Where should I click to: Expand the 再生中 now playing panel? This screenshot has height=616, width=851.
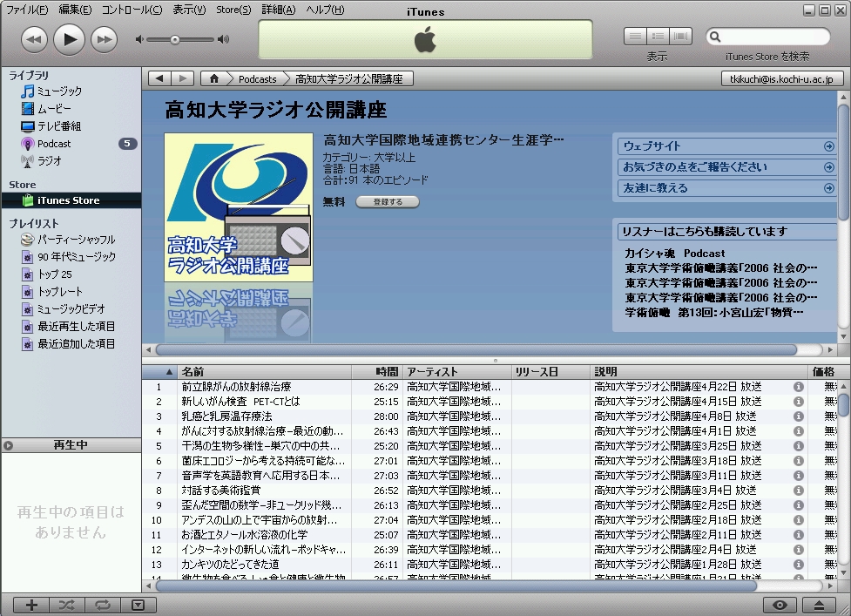pos(8,445)
